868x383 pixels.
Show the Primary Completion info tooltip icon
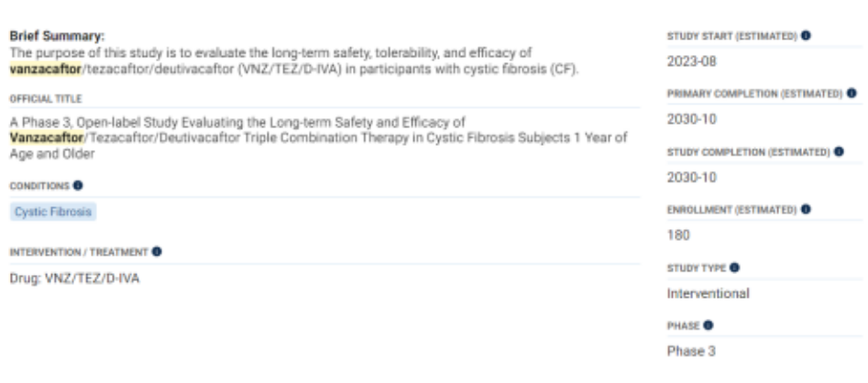(x=852, y=93)
